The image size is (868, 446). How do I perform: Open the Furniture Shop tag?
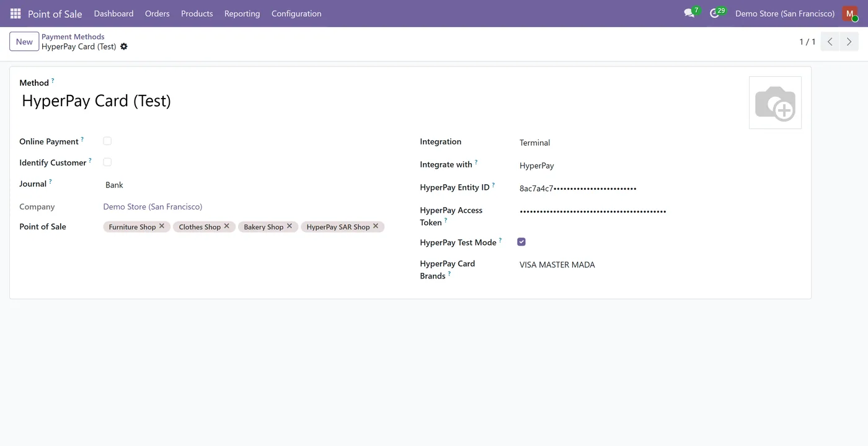[x=132, y=227]
